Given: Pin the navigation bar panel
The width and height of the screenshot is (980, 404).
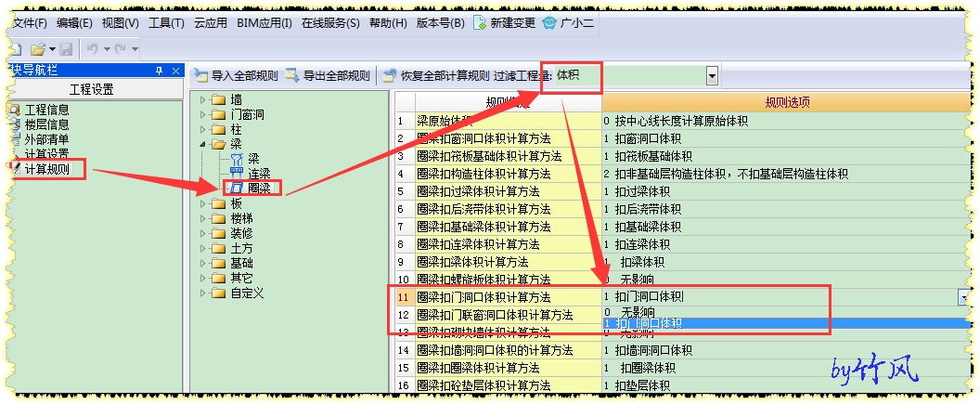Looking at the screenshot, I should pos(159,71).
